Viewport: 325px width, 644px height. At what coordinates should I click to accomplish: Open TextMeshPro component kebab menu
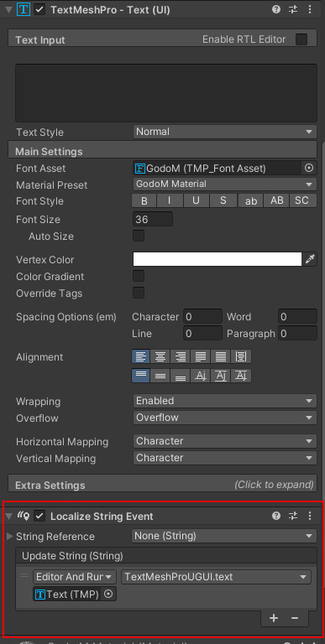pyautogui.click(x=310, y=10)
